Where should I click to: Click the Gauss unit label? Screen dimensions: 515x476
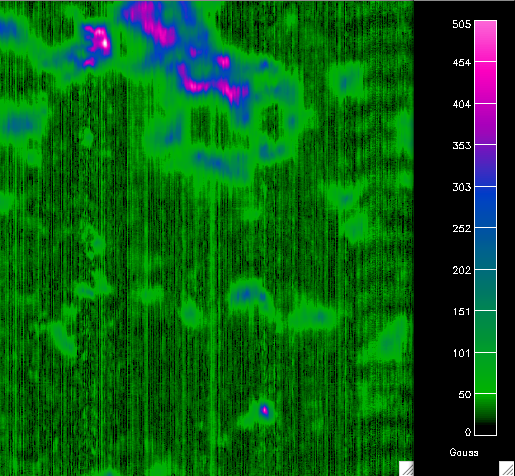tap(464, 452)
